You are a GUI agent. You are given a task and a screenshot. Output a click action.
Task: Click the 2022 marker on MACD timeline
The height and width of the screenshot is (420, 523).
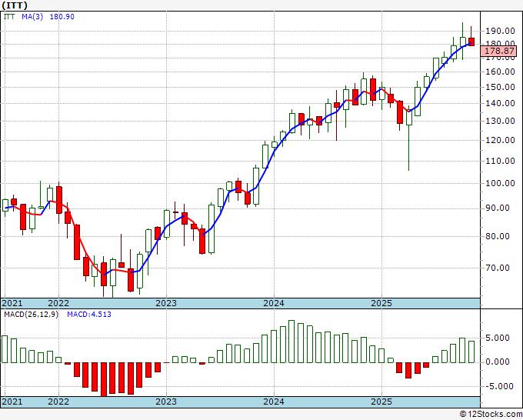[58, 402]
